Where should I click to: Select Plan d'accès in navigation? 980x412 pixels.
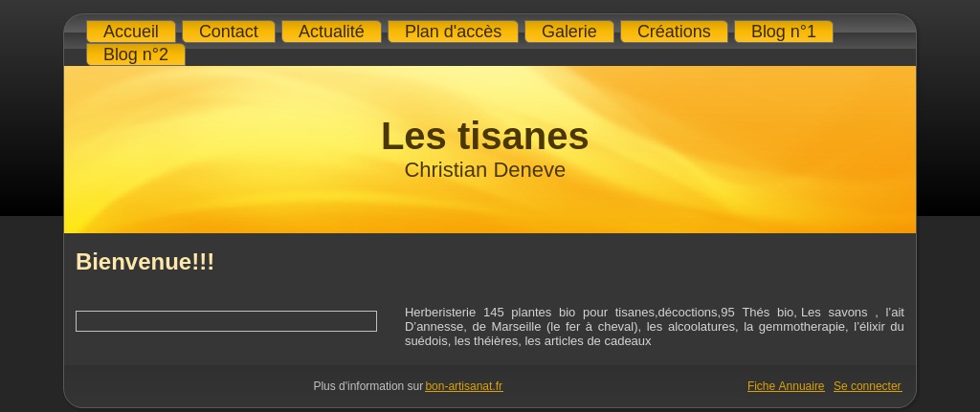(453, 32)
